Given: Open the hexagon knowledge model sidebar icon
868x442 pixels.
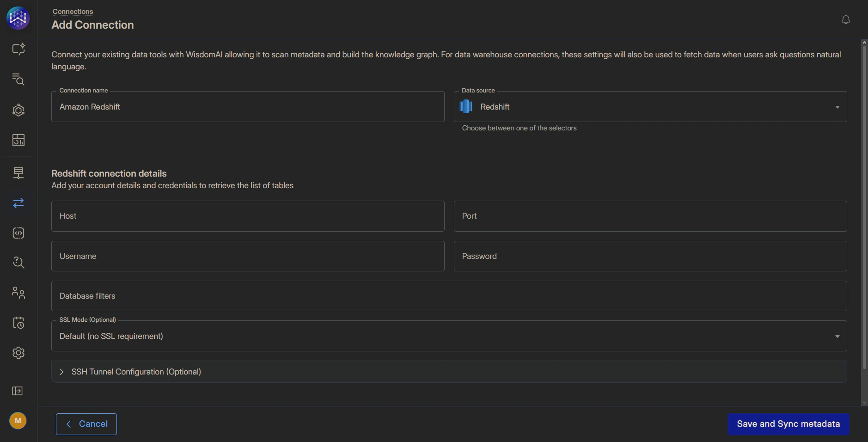Looking at the screenshot, I should tap(18, 110).
